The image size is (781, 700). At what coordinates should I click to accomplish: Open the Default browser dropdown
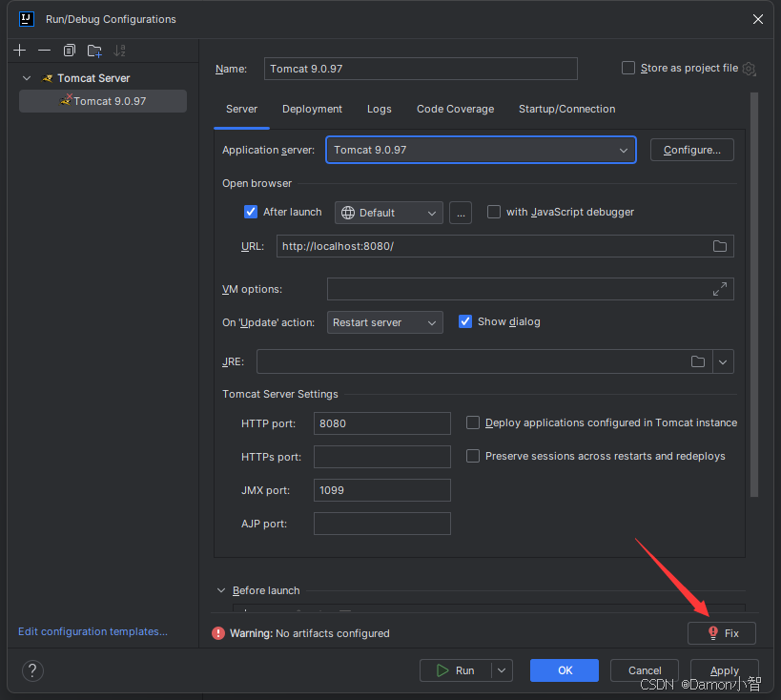(x=388, y=213)
